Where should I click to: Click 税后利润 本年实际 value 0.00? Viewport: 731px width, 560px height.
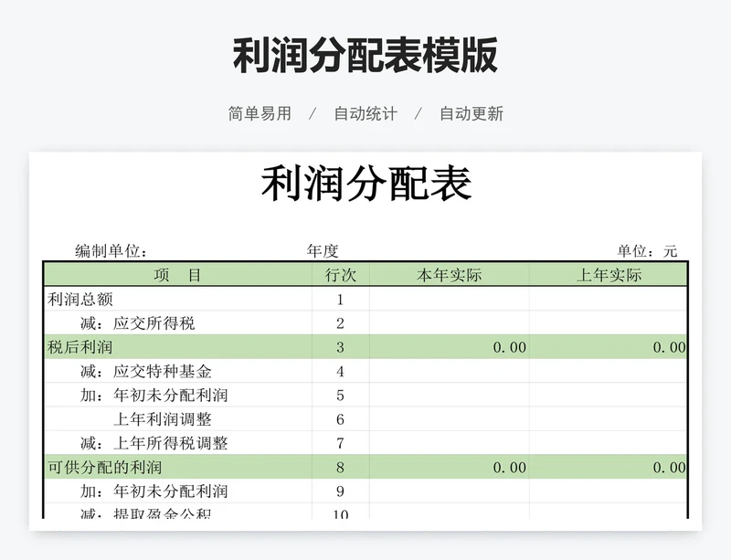[510, 347]
